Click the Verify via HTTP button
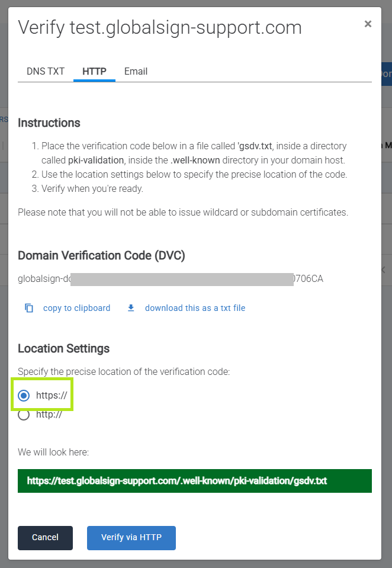This screenshot has height=568, width=392. [131, 538]
